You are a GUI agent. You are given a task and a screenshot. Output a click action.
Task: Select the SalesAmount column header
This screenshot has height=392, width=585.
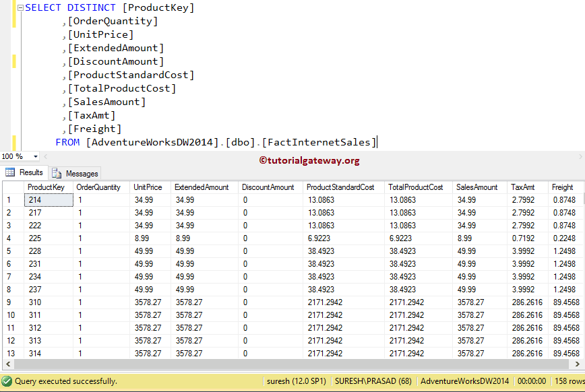point(476,187)
